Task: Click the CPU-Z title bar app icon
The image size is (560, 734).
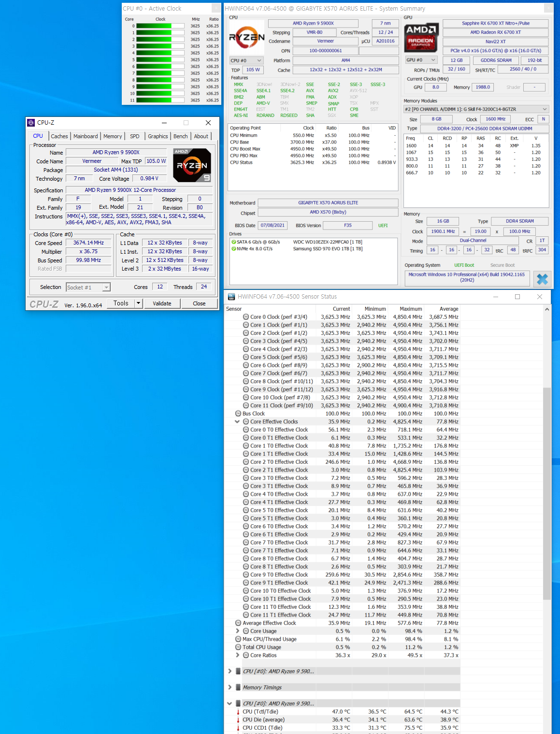Action: [31, 123]
